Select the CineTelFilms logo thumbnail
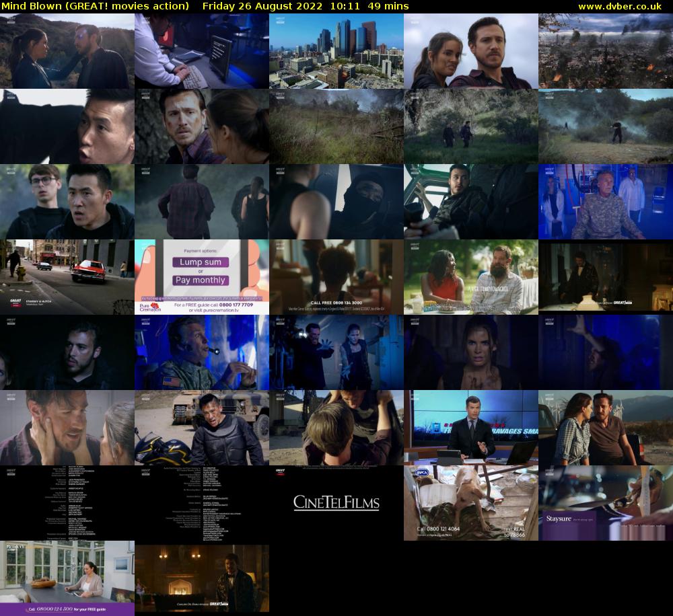Screen dimensions: 673x616 [x=336, y=503]
